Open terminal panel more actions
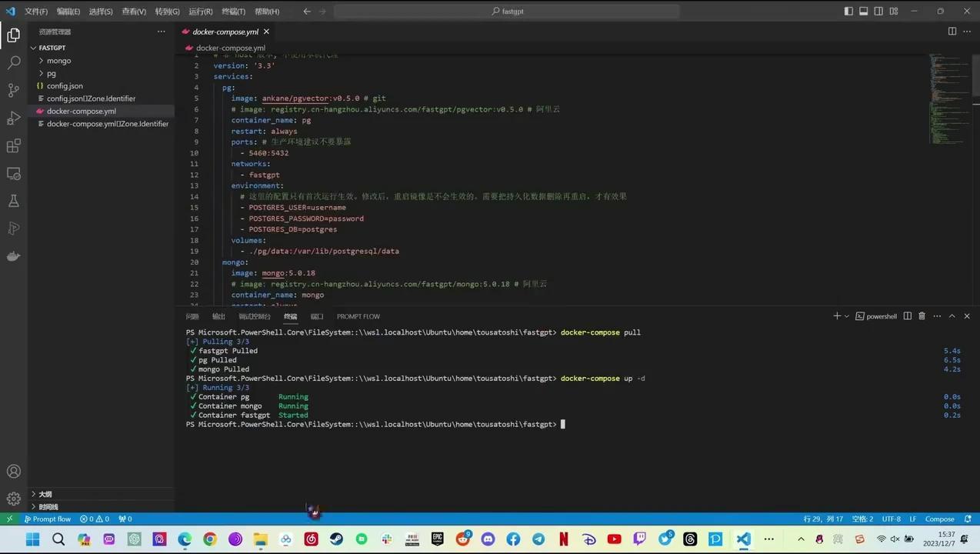The width and height of the screenshot is (980, 554). click(937, 316)
